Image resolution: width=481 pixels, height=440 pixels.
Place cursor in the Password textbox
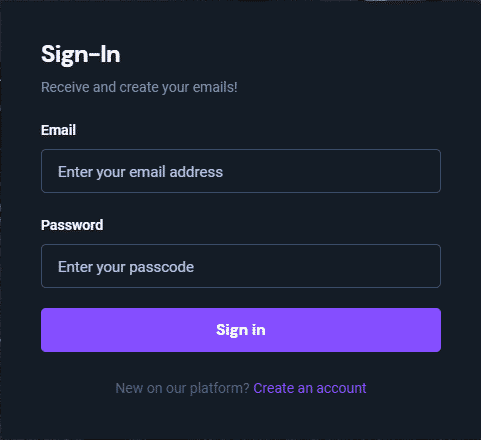(x=241, y=266)
